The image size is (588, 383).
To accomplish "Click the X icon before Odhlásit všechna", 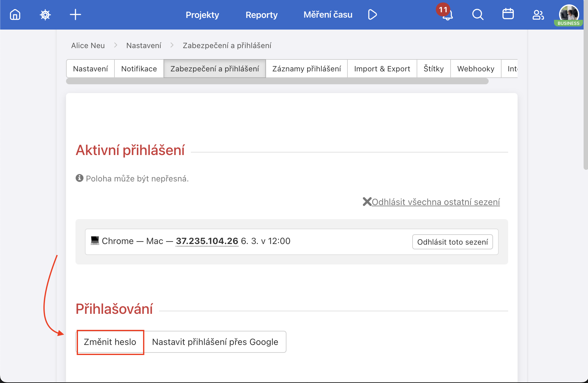I will (367, 202).
